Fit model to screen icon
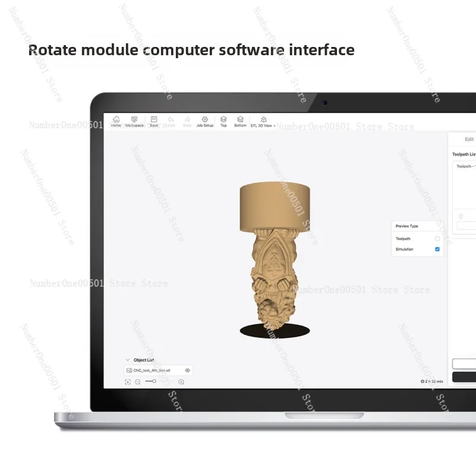Image resolution: width=476 pixels, height=475 pixels. tap(128, 382)
